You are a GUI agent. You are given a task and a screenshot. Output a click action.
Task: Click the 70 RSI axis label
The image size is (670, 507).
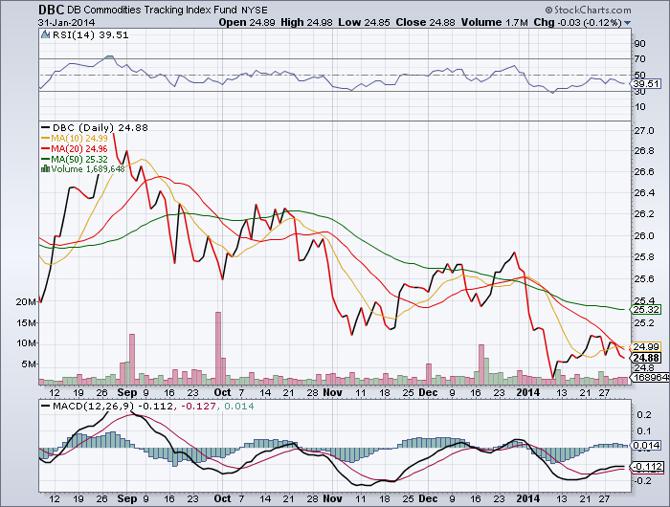click(640, 59)
